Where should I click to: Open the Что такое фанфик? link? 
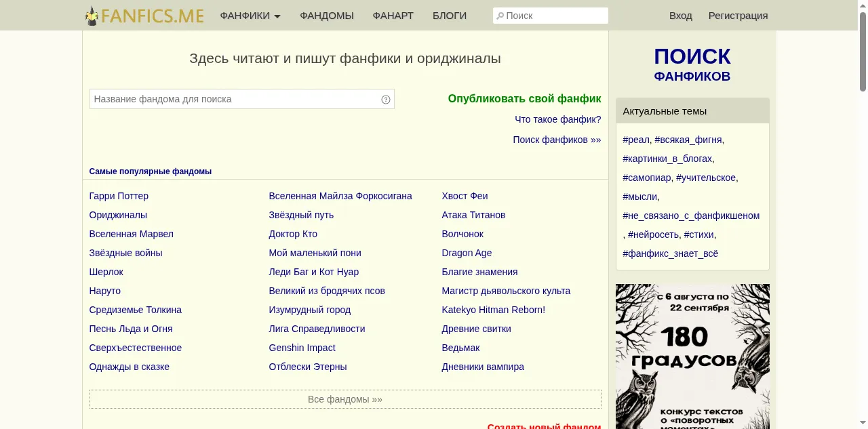pos(557,119)
